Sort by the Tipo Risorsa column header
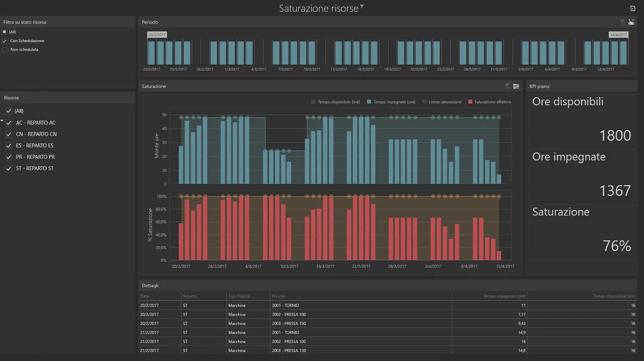 248,296
